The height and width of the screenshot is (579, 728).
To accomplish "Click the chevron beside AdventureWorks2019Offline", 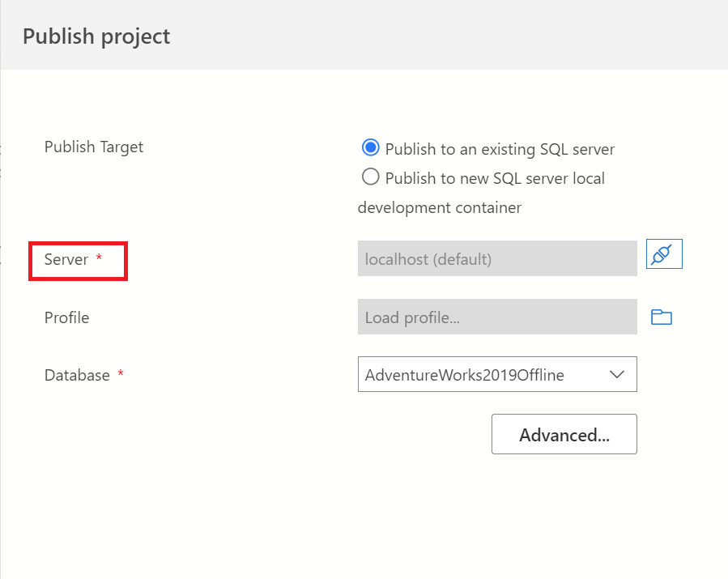I will click(617, 374).
